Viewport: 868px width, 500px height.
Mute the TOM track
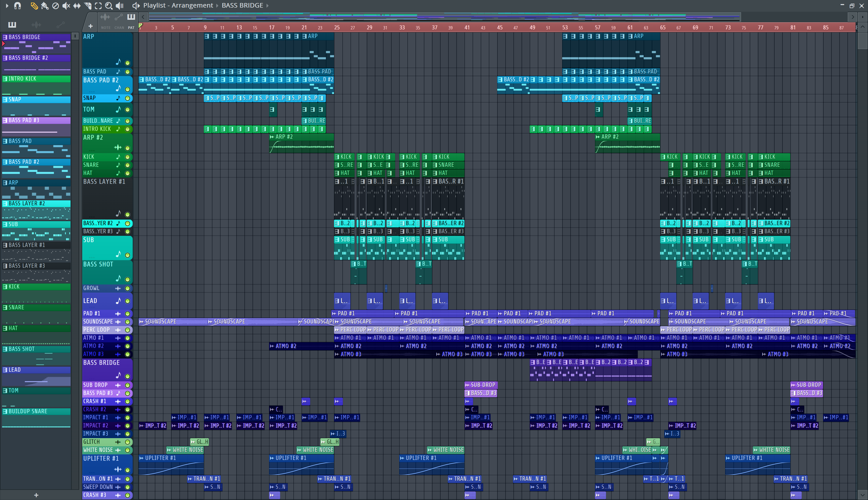pyautogui.click(x=128, y=110)
